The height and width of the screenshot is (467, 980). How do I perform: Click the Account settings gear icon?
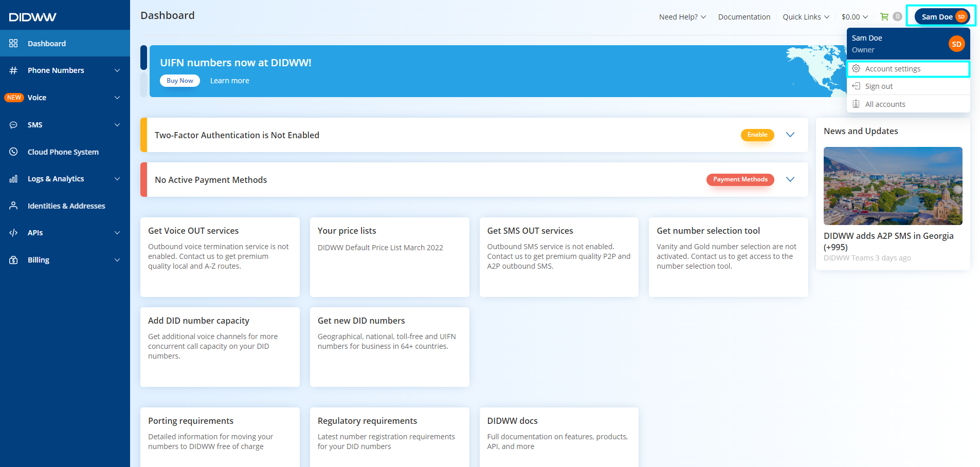point(856,68)
